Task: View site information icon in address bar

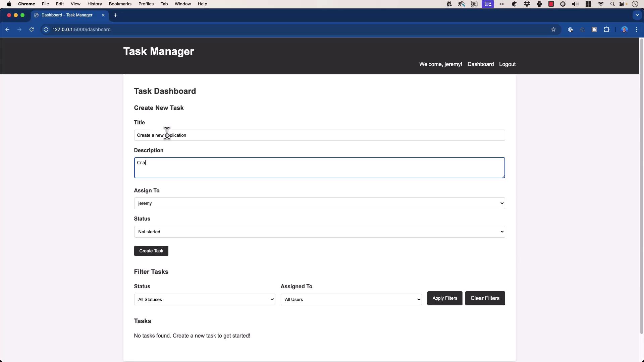Action: [x=46, y=29]
